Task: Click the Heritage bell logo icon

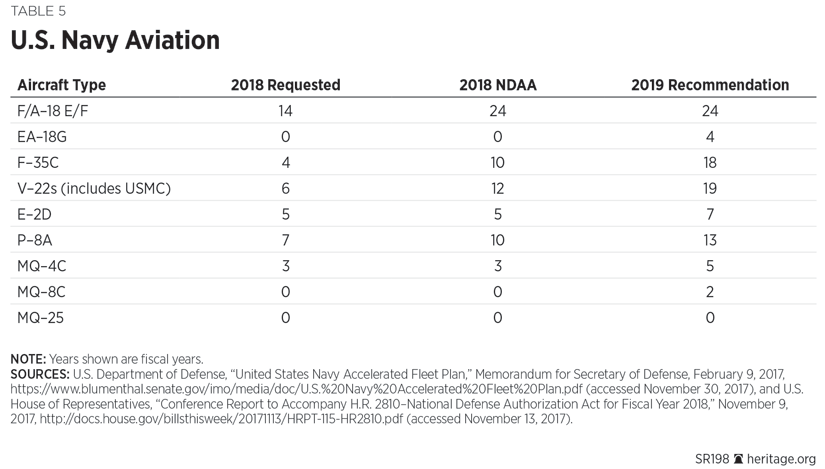Action: [739, 459]
